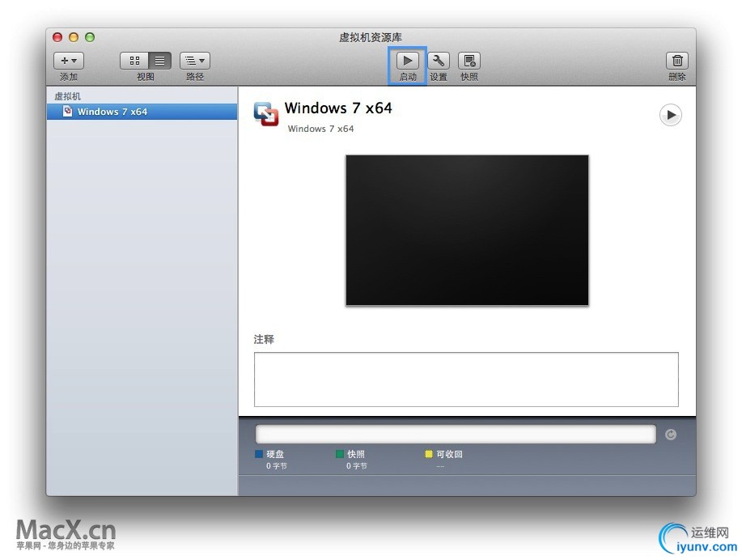
Task: Click the black VM preview thumbnail
Action: point(467,230)
